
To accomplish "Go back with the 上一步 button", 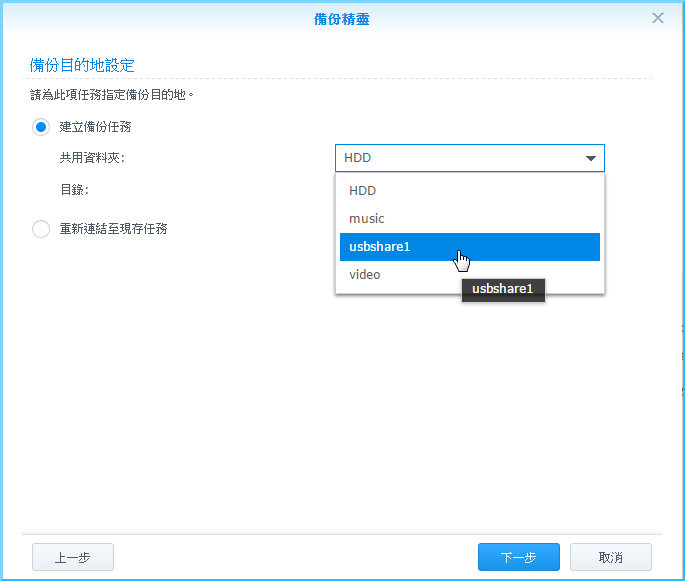I will 73,557.
